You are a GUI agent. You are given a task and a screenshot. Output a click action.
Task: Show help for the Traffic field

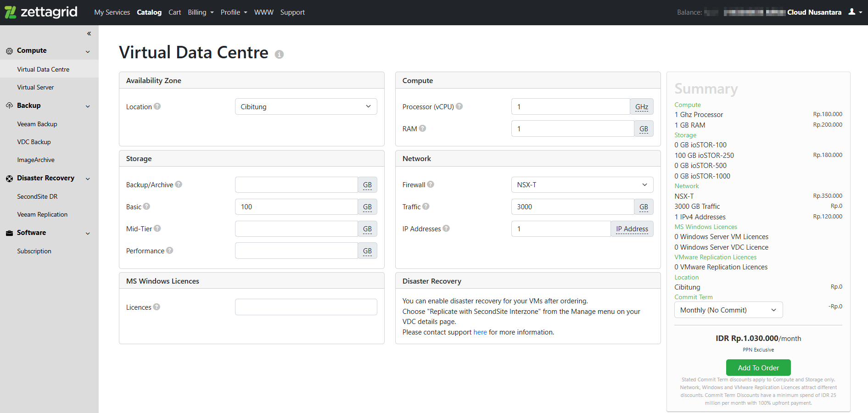point(426,206)
